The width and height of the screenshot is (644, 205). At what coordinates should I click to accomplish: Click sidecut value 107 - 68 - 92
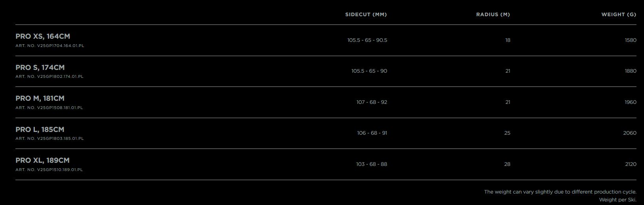click(x=372, y=102)
